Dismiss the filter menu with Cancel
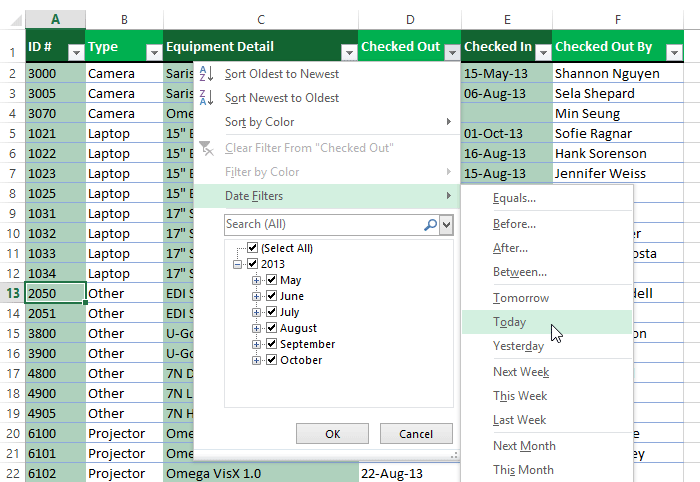The width and height of the screenshot is (700, 482). 416,434
